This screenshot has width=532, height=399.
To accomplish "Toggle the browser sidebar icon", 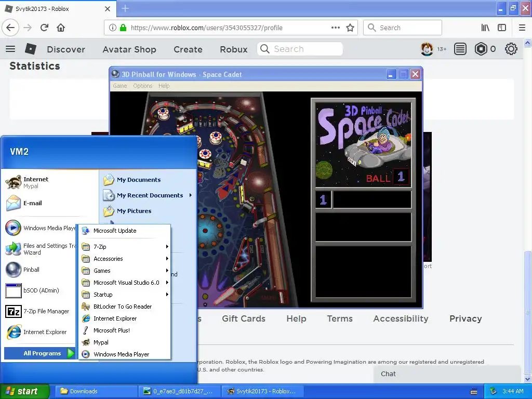I will (502, 28).
